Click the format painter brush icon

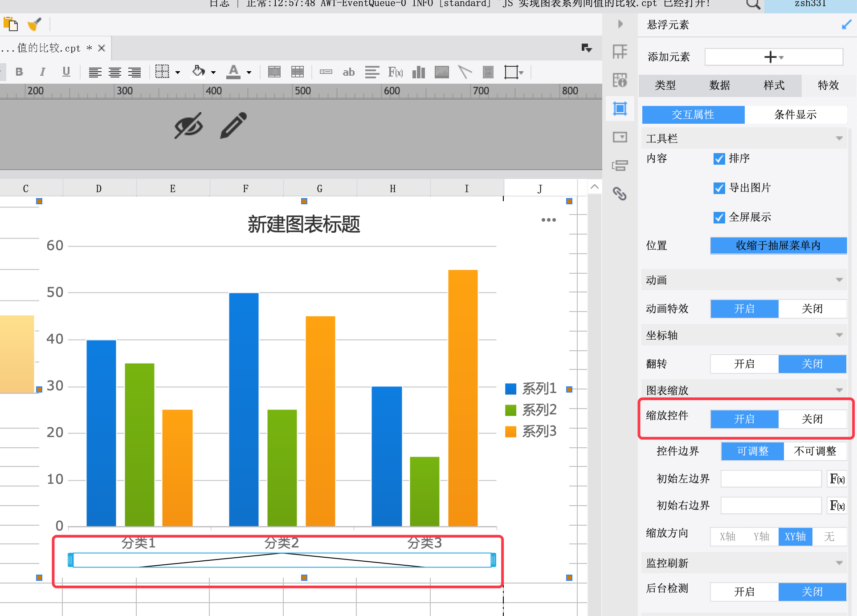pyautogui.click(x=34, y=24)
